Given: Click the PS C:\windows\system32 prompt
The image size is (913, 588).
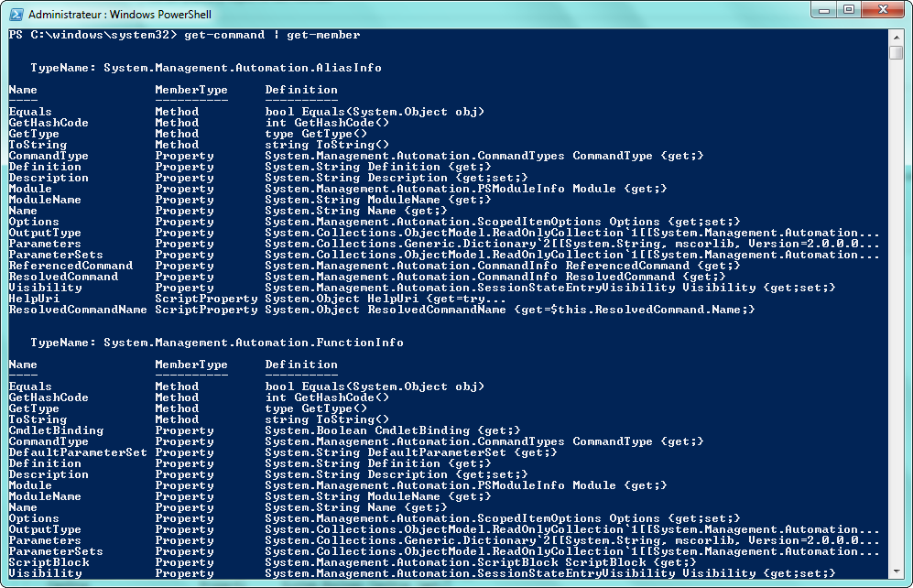Looking at the screenshot, I should coord(89,35).
